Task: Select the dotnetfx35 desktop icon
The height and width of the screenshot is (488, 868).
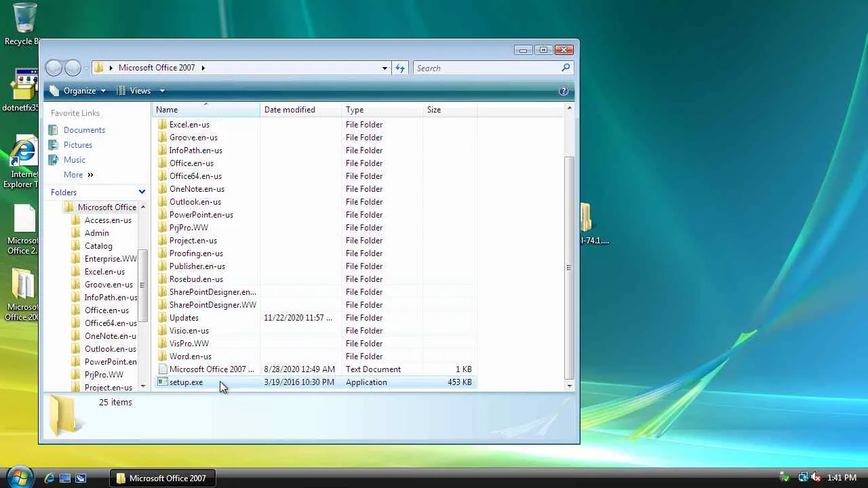Action: [24, 84]
